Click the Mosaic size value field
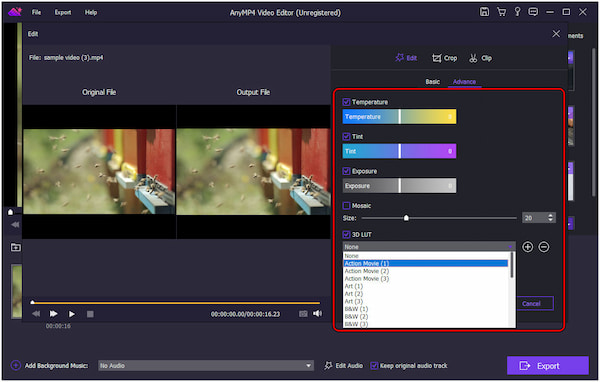Viewport: 600px width, 382px height. pos(534,218)
